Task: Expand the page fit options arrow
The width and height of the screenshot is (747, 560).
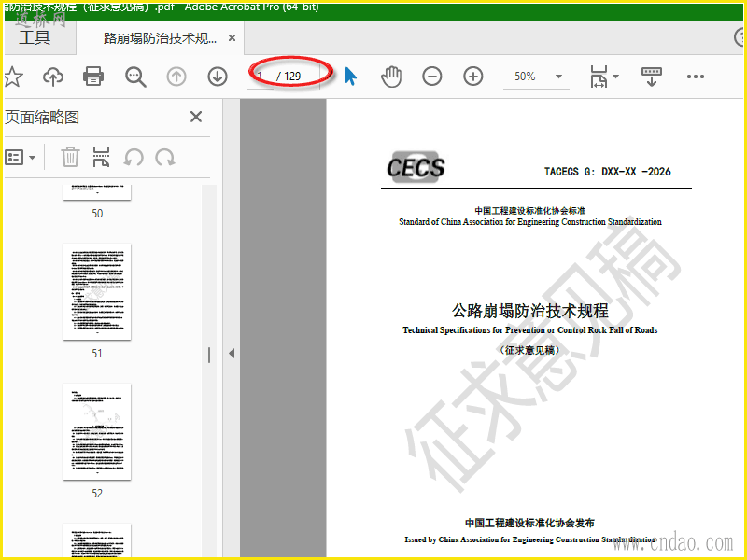Action: [615, 77]
